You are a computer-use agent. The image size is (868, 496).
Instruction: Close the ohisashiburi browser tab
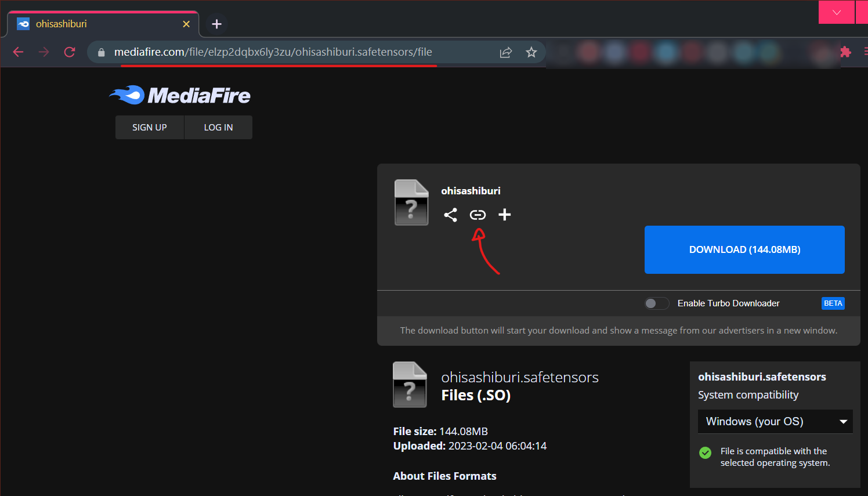click(186, 24)
